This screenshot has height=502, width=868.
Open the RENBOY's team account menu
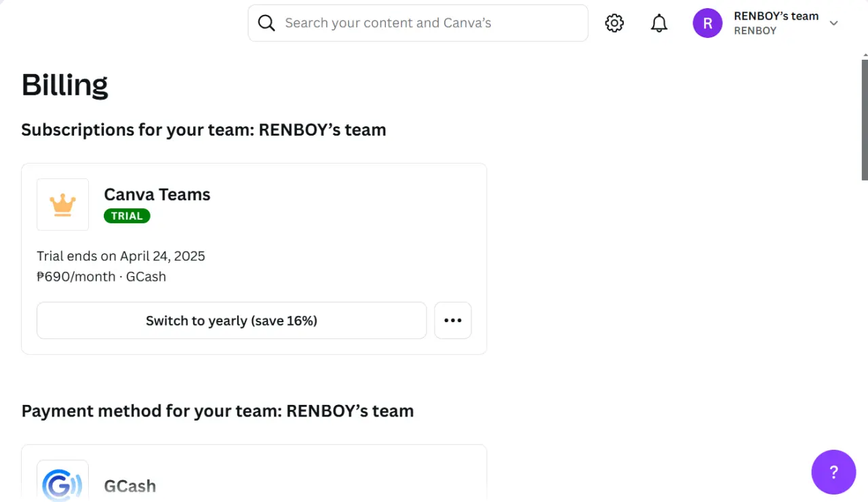point(766,23)
